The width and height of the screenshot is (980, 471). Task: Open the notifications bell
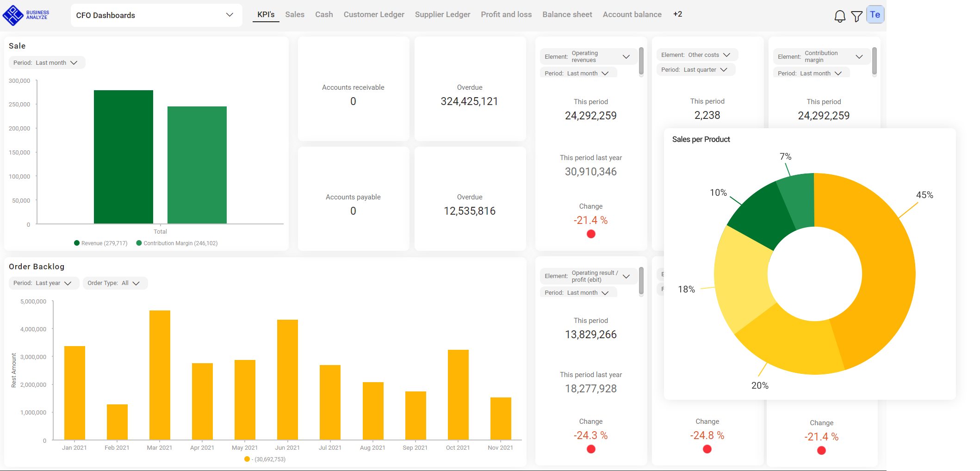840,15
